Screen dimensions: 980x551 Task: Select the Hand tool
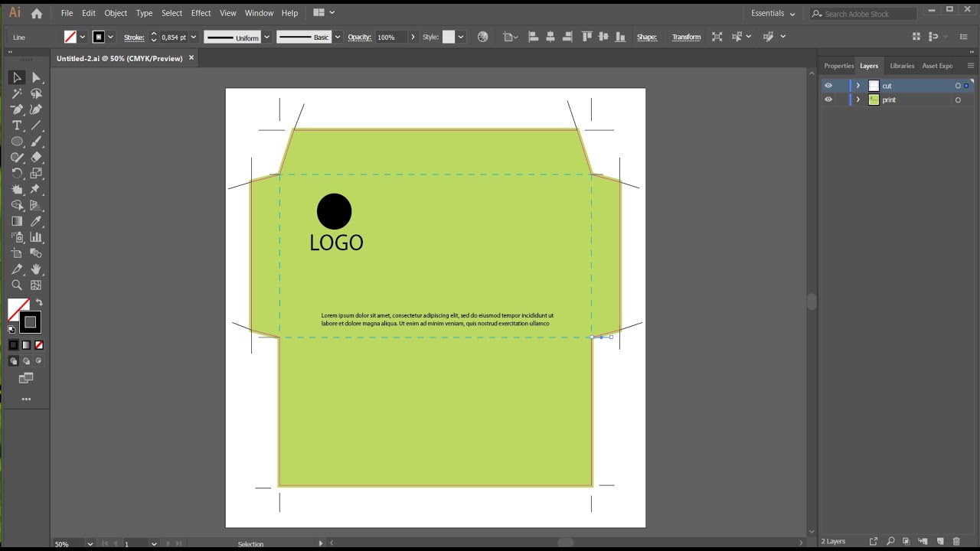pos(36,269)
